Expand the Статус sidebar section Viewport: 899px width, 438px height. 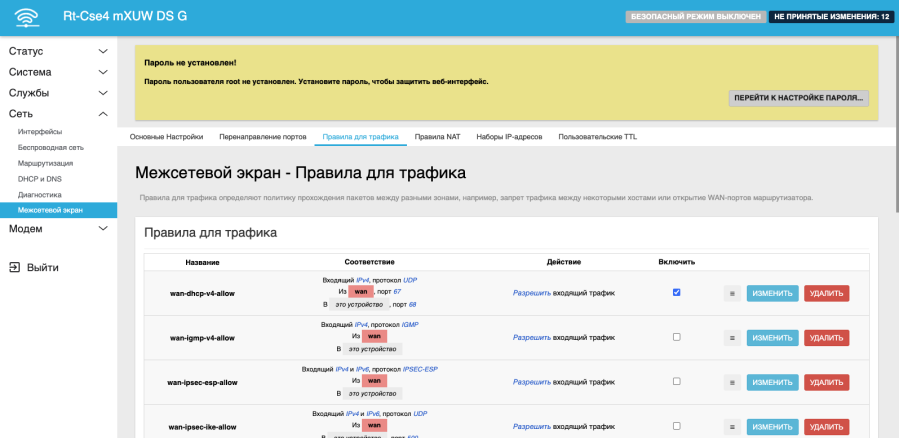(x=58, y=51)
